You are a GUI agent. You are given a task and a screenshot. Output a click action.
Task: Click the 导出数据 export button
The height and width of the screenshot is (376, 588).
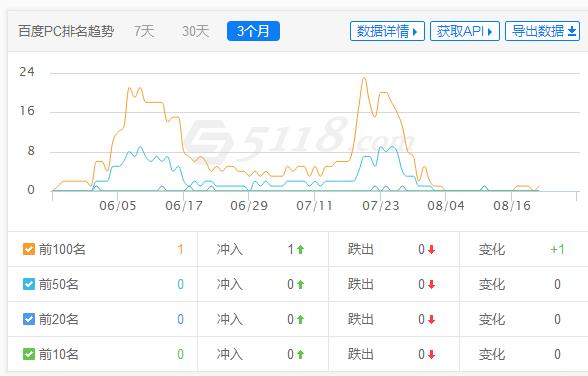[x=543, y=31]
